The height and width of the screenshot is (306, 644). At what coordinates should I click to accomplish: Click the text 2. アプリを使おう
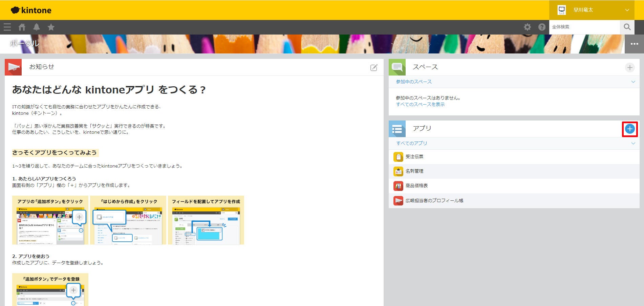pos(31,256)
